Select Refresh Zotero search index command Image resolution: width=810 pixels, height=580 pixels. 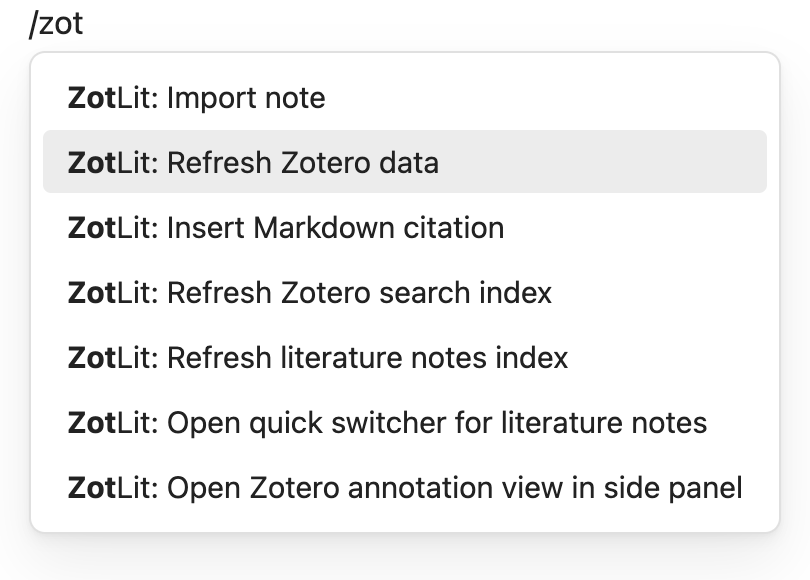[404, 292]
